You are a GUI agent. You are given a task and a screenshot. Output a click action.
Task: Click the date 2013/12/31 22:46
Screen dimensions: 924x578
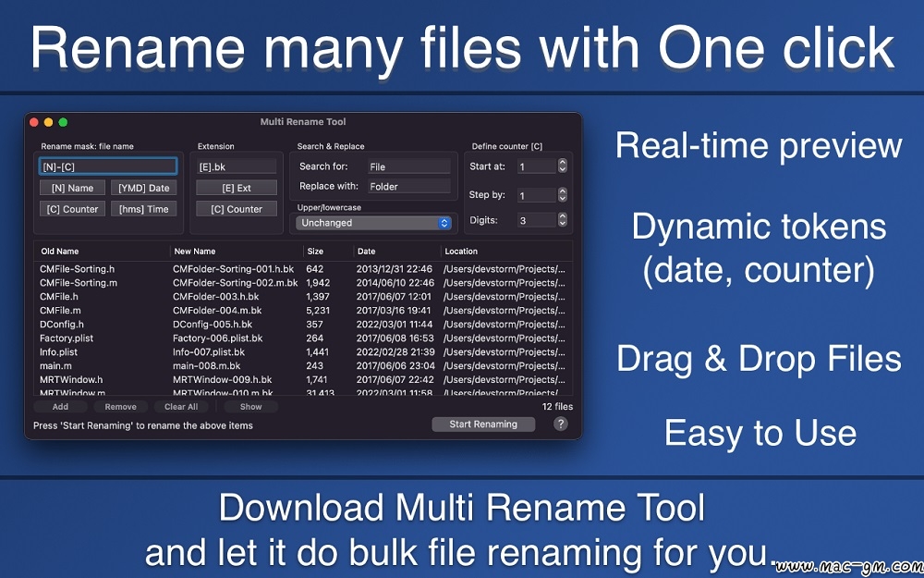pyautogui.click(x=395, y=269)
